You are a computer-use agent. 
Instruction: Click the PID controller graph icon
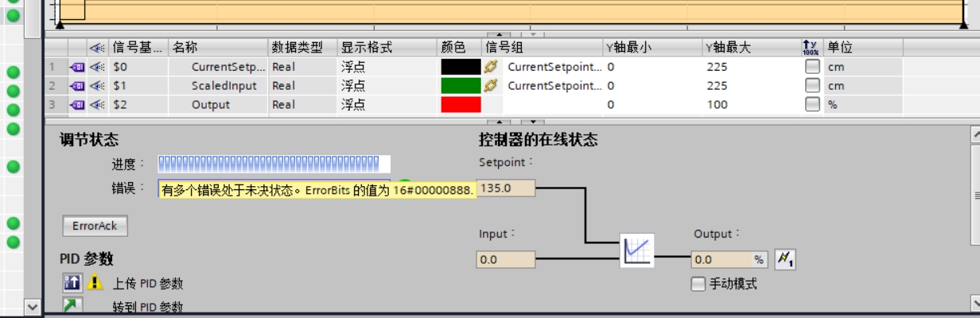pos(637,251)
